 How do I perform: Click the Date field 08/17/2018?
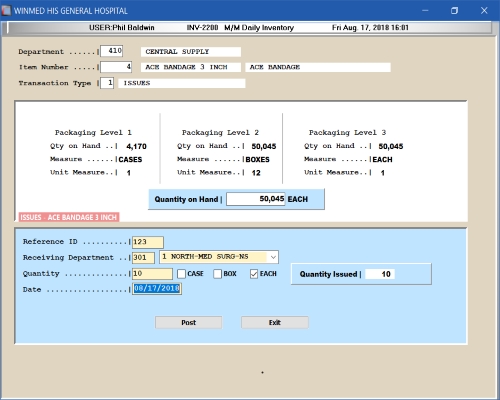(157, 288)
